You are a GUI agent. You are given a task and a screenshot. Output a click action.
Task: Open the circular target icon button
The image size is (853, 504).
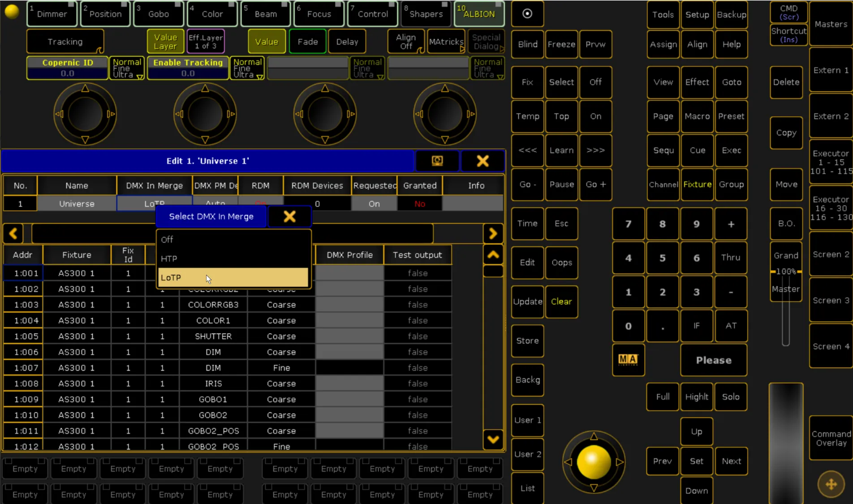pyautogui.click(x=527, y=14)
